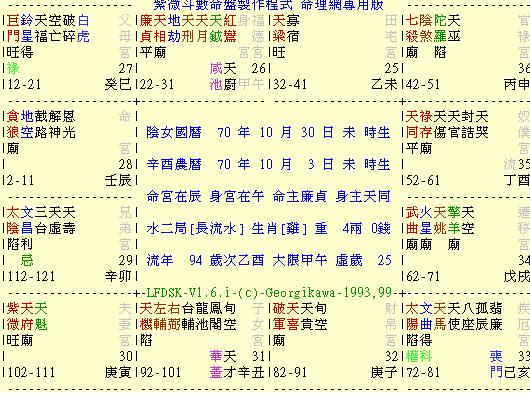Select the 流年 94 歲次乙酉 text

pos(206,260)
